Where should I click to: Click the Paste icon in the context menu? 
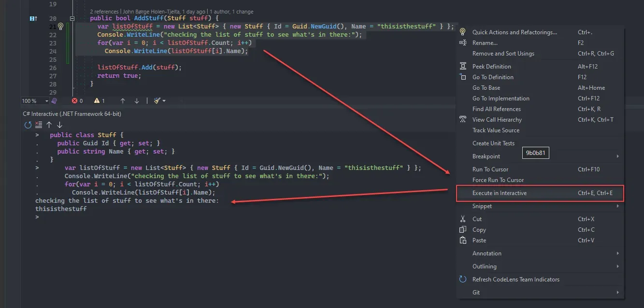point(462,240)
